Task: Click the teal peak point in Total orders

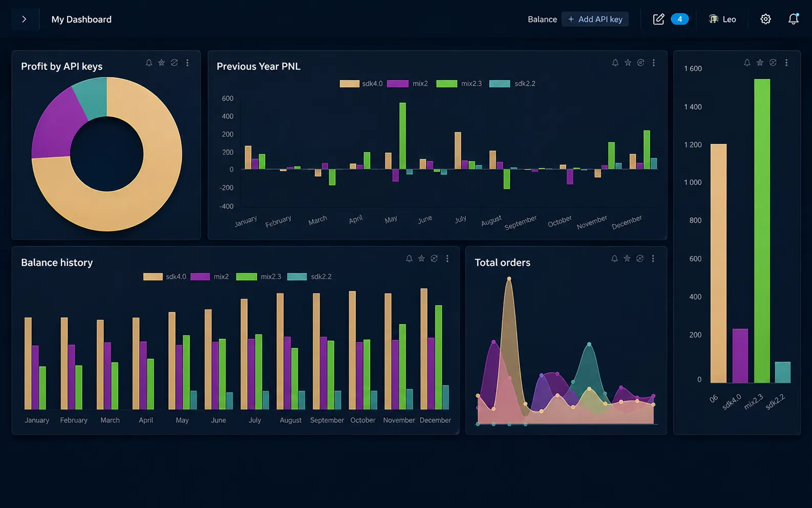Action: click(x=589, y=344)
